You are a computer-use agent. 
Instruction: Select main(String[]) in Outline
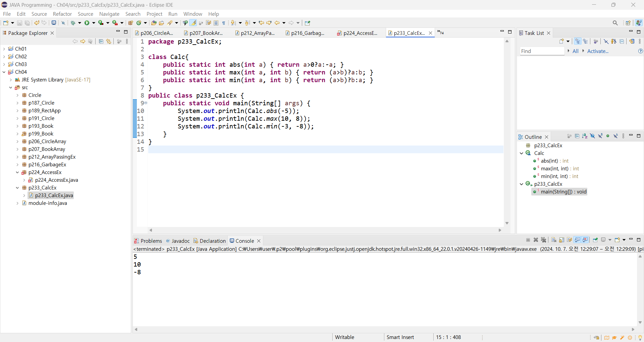563,192
